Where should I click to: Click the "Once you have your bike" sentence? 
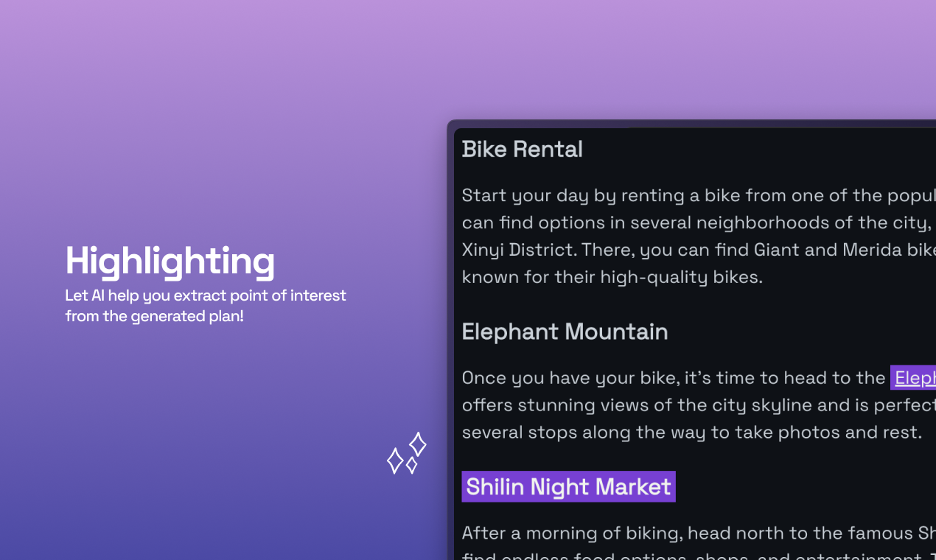(x=674, y=378)
